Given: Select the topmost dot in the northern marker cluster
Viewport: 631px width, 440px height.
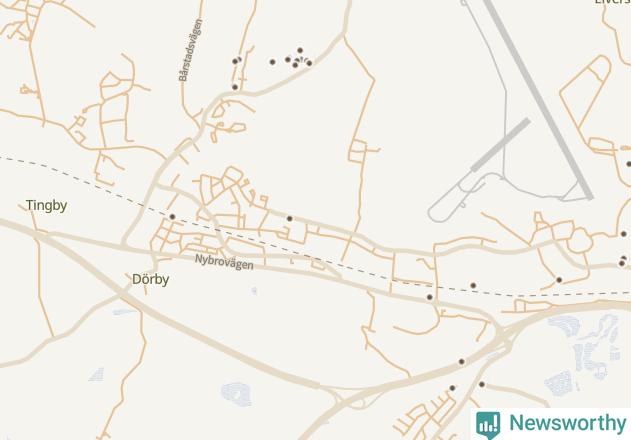Looking at the screenshot, I should pyautogui.click(x=300, y=50).
